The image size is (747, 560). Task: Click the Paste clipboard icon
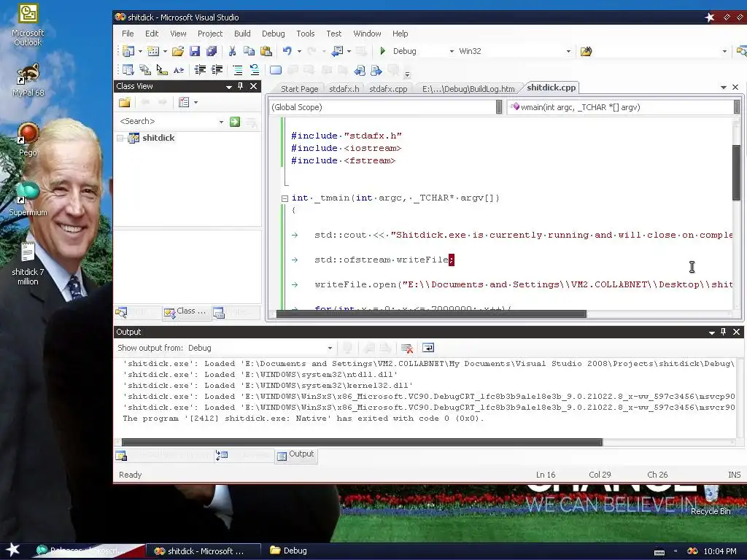click(x=266, y=51)
